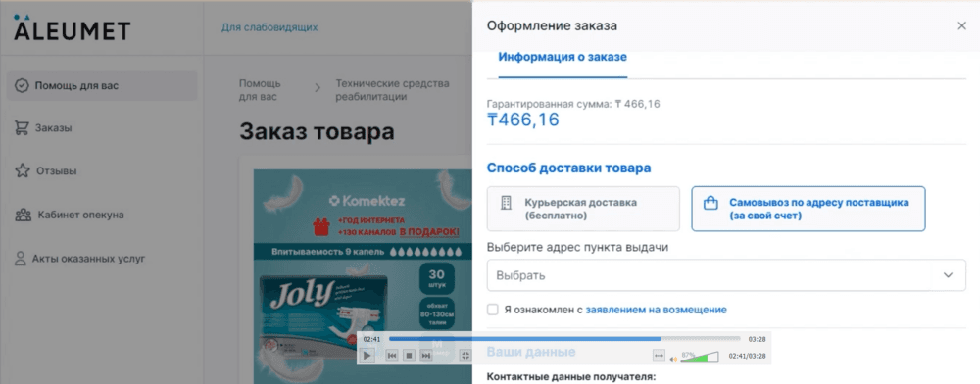Click the Play button in media player
The height and width of the screenshot is (384, 980).
tap(367, 356)
